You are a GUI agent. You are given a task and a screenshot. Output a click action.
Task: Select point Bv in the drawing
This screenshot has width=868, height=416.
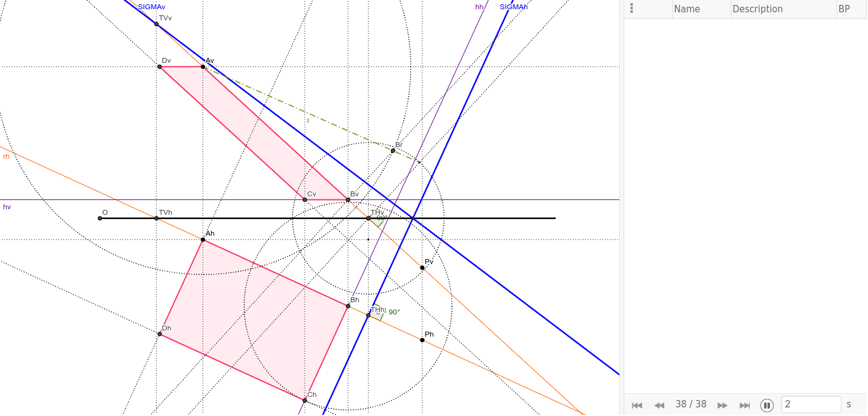(348, 199)
